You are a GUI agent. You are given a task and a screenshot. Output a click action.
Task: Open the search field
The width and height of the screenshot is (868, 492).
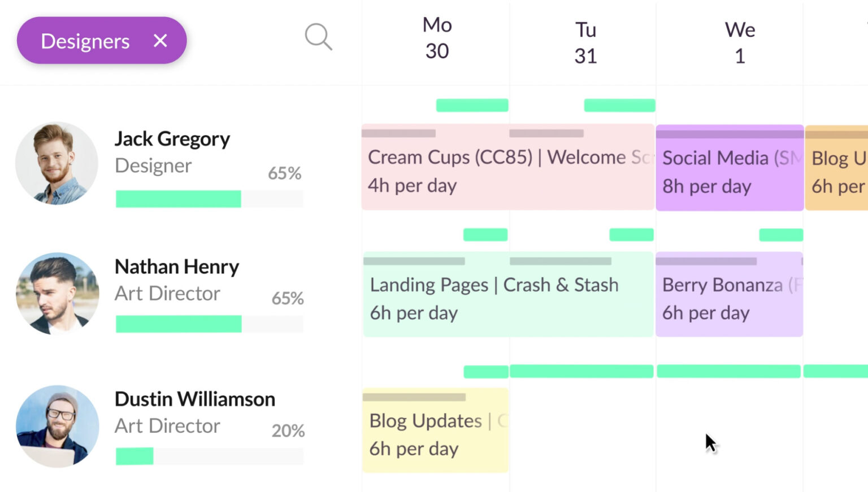click(318, 37)
